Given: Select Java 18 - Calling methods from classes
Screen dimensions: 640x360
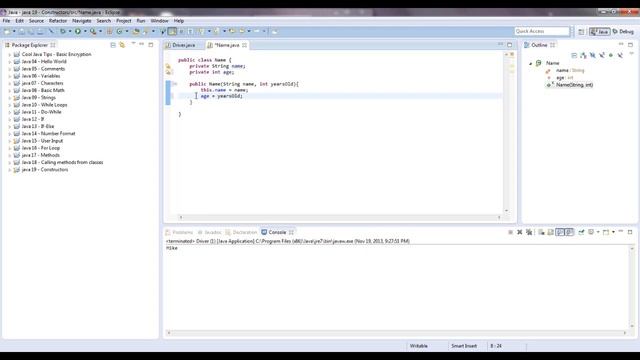Looking at the screenshot, I should (58, 162).
